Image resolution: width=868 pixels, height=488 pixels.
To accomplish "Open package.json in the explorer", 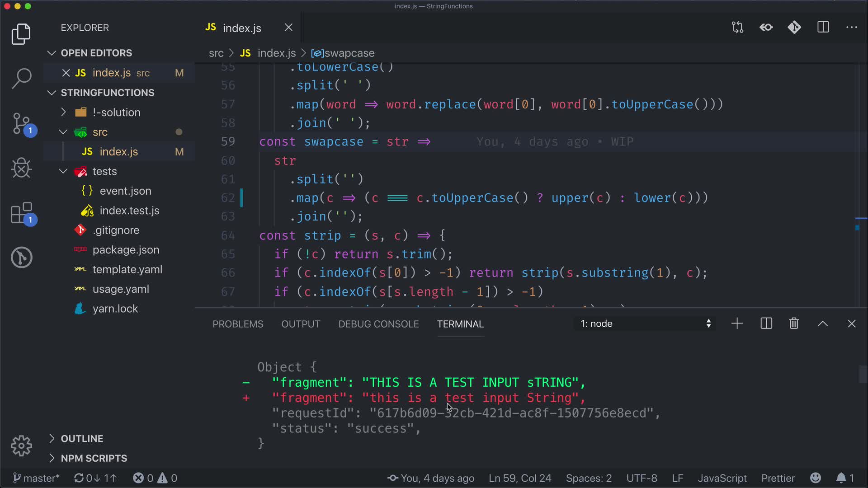I will (x=126, y=250).
